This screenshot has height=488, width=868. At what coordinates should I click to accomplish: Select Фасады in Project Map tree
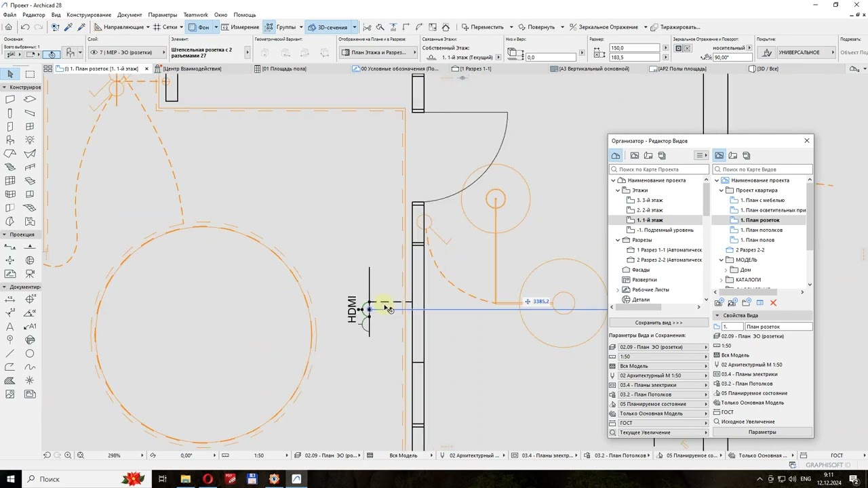click(x=641, y=270)
